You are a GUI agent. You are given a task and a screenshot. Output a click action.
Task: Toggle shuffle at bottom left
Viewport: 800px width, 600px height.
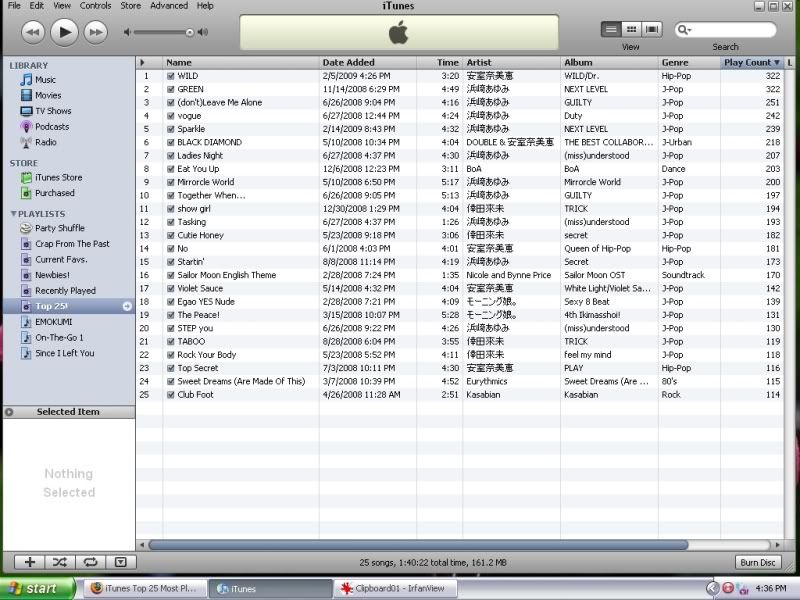[60, 562]
